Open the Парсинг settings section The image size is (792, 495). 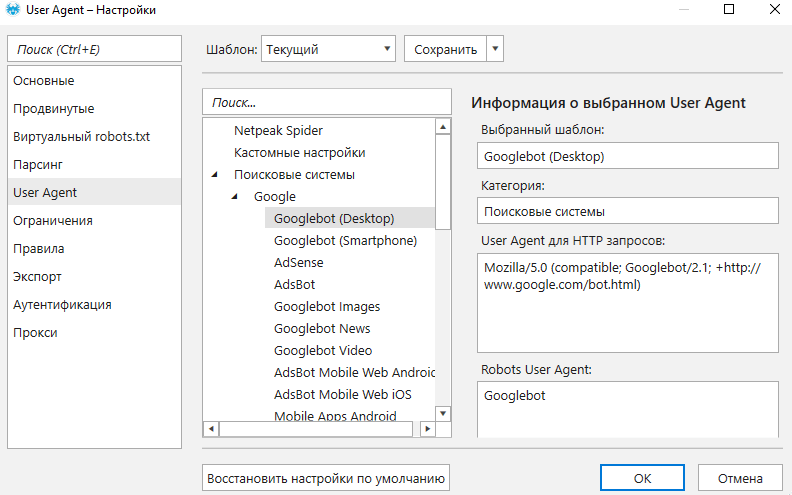point(94,165)
